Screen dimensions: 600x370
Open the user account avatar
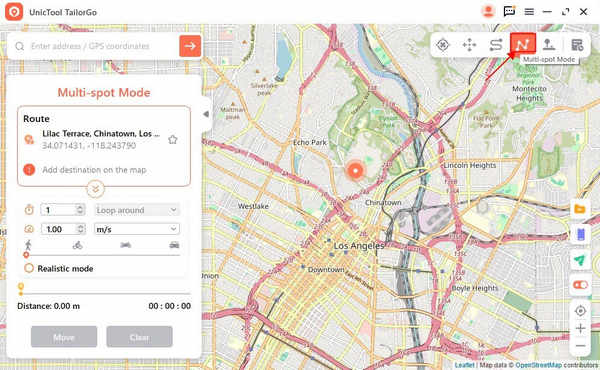[488, 11]
